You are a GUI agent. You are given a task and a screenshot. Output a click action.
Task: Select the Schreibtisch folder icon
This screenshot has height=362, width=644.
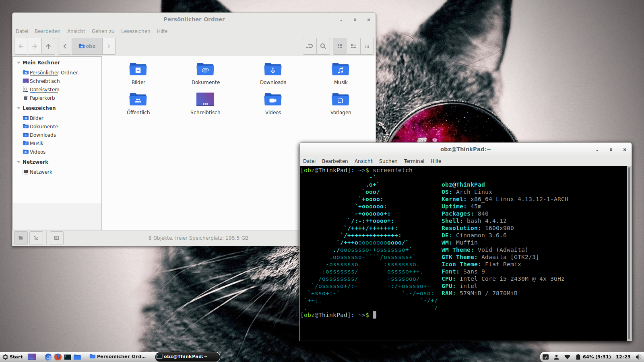205,100
